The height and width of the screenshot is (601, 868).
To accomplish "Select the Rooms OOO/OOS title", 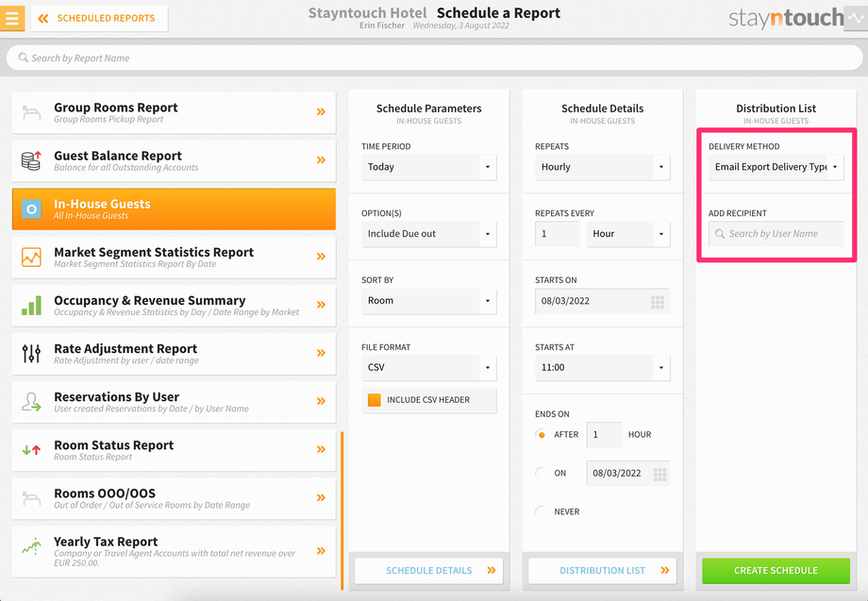I will pyautogui.click(x=105, y=493).
